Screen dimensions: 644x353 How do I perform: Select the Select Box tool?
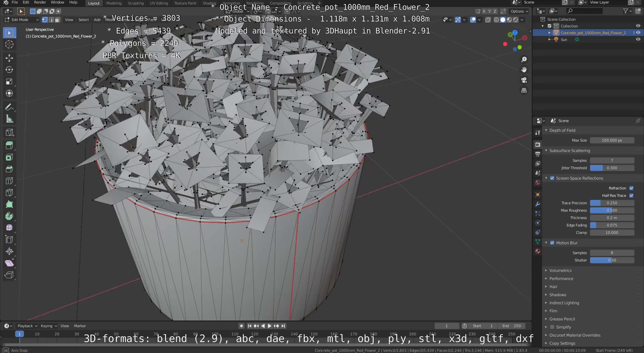[x=9, y=33]
